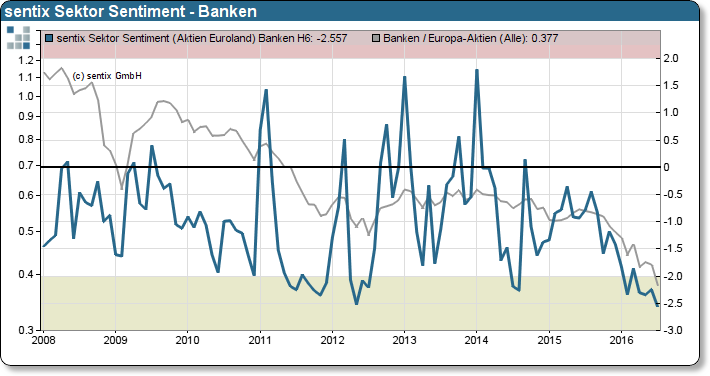Click the blue line's peak in early 2011
This screenshot has width=710, height=376.
266,90
